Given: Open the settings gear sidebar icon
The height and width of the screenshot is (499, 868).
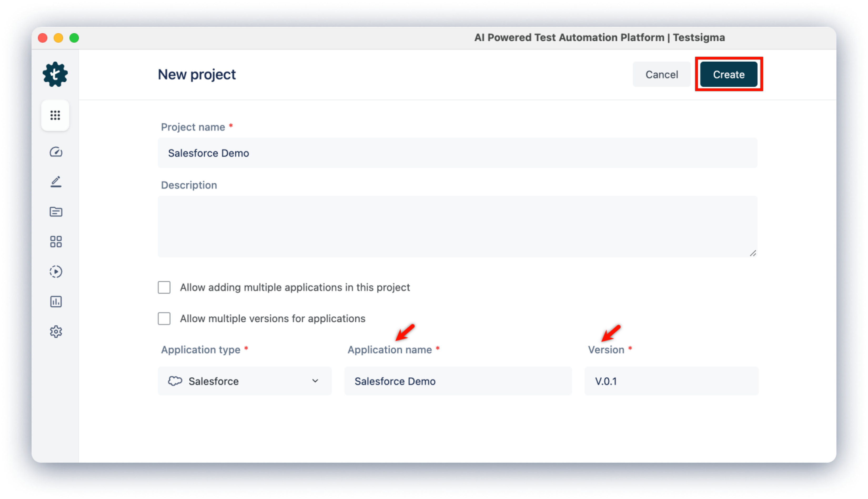Looking at the screenshot, I should point(56,332).
